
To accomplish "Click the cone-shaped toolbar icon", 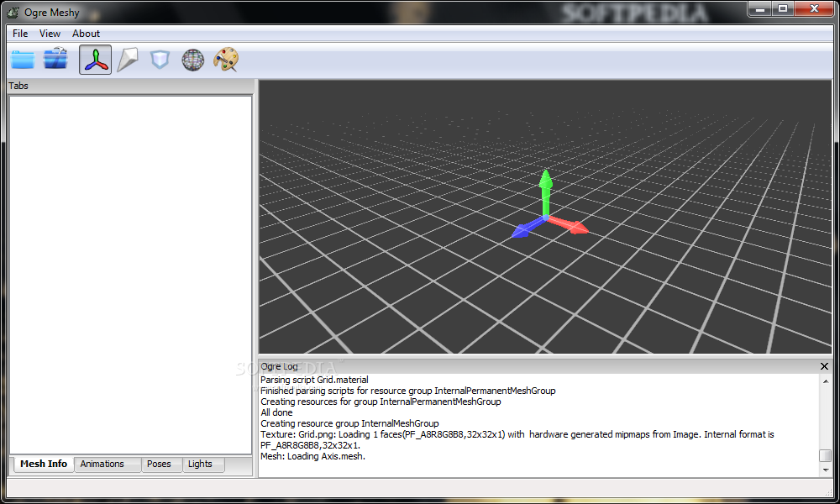I will (x=128, y=60).
